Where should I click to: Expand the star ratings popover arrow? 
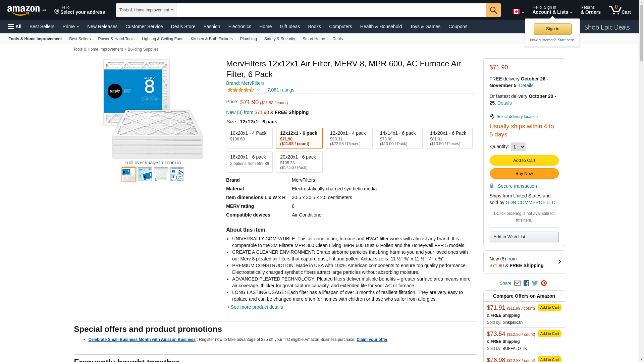point(258,90)
